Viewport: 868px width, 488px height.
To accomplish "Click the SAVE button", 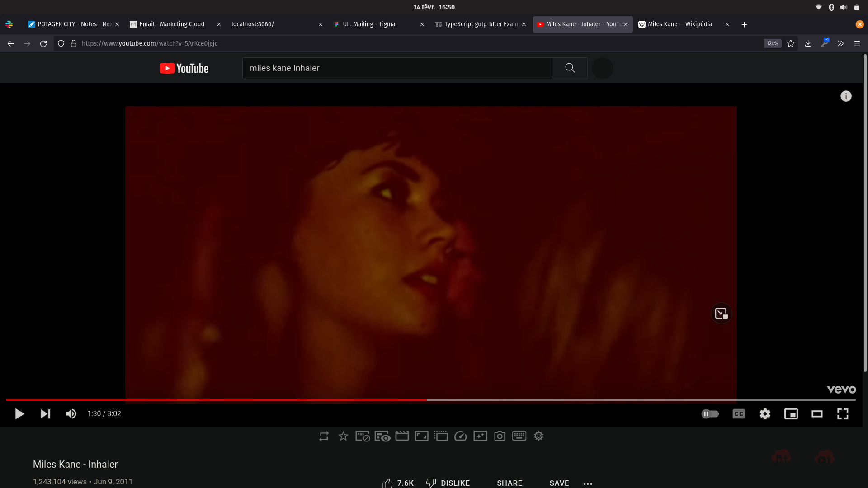I will click(559, 483).
